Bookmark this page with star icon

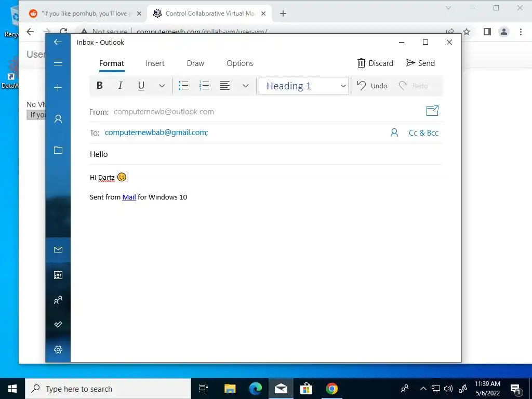467,32
